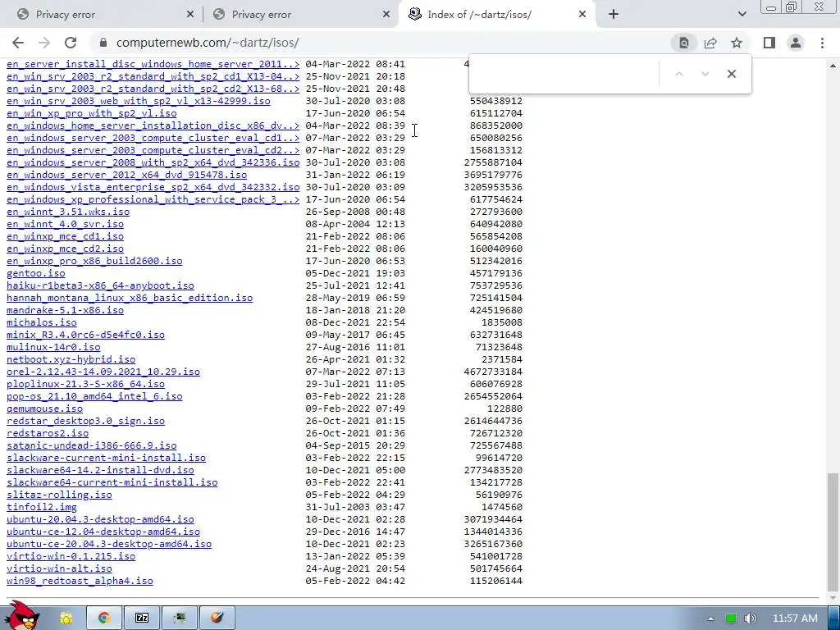Open the volume speaker tray icon
The height and width of the screenshot is (630, 840).
point(750,619)
